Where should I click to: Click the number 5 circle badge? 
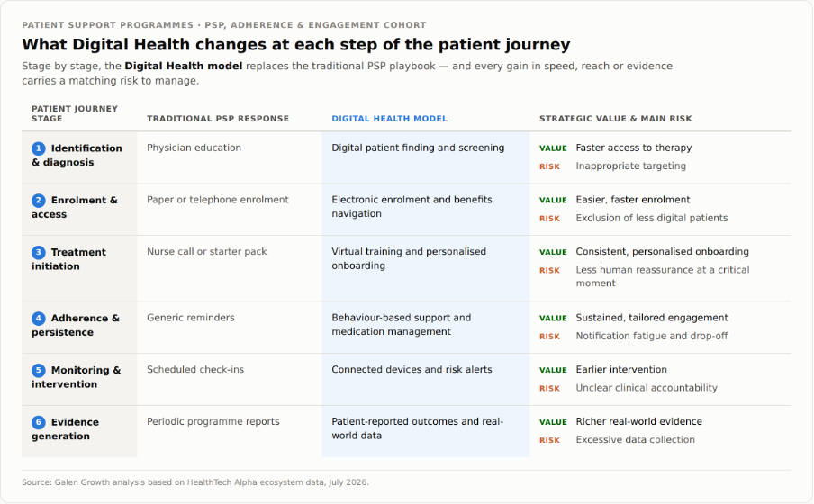click(x=39, y=370)
